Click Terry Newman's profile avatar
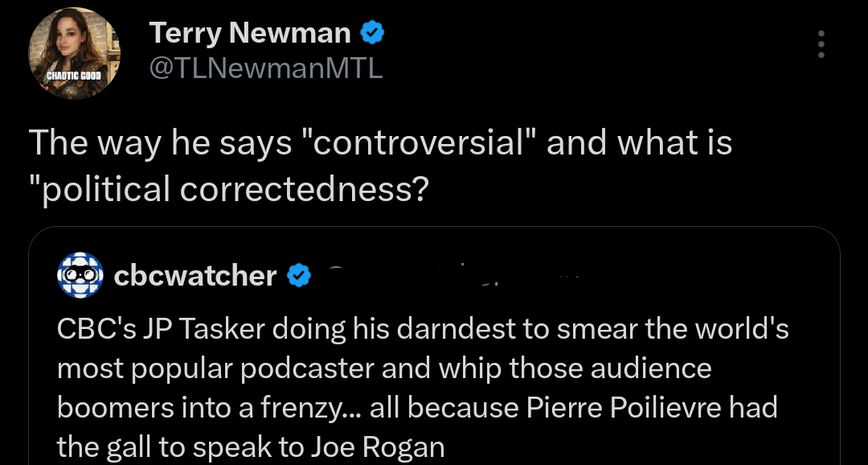 (x=74, y=53)
